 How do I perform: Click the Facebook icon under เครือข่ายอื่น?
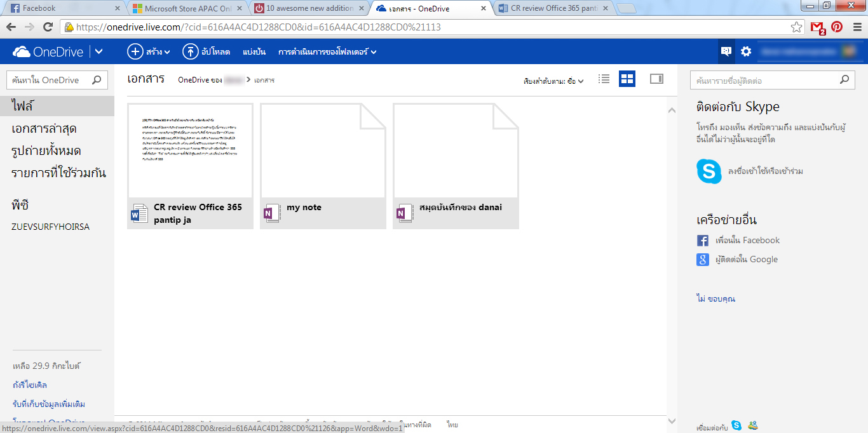[703, 241]
